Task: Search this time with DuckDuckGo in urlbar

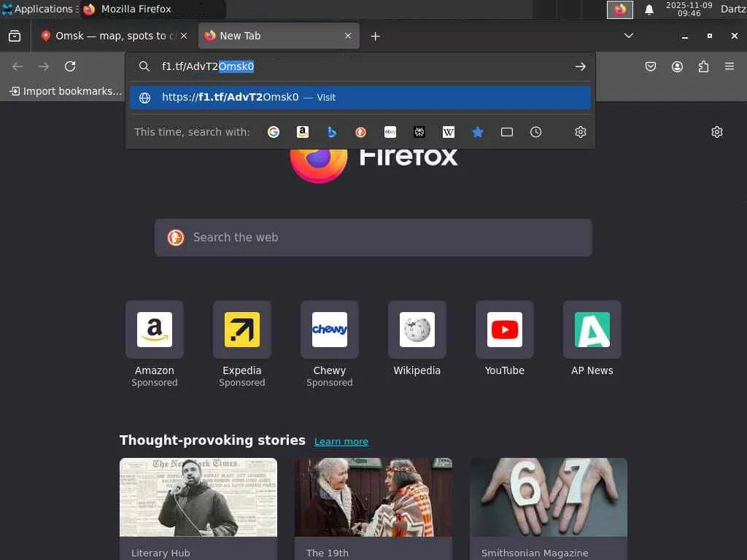Action: [360, 132]
